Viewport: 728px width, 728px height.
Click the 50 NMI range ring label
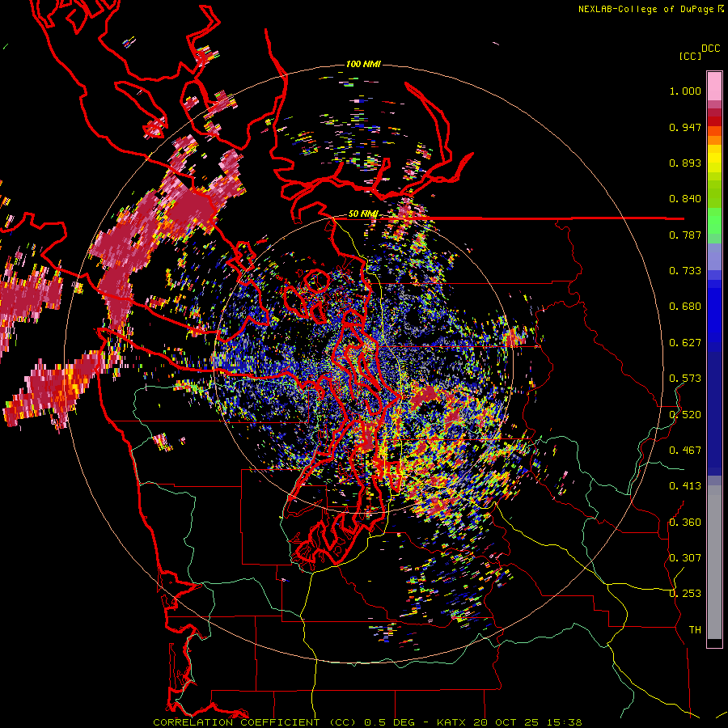tap(363, 214)
